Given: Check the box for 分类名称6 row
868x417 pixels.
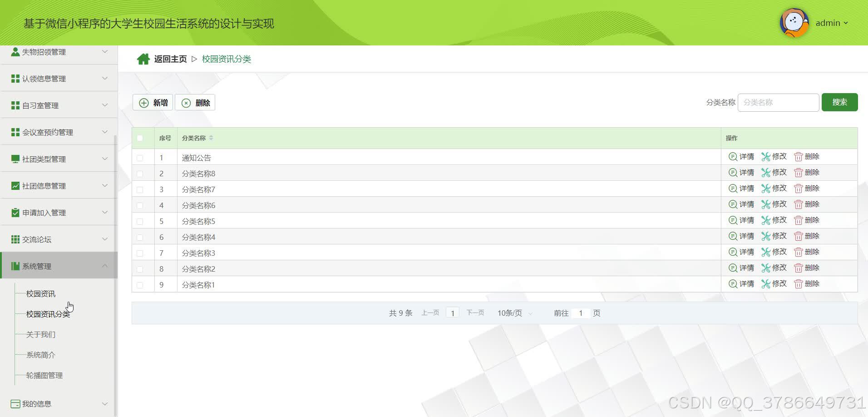Looking at the screenshot, I should click(x=140, y=206).
